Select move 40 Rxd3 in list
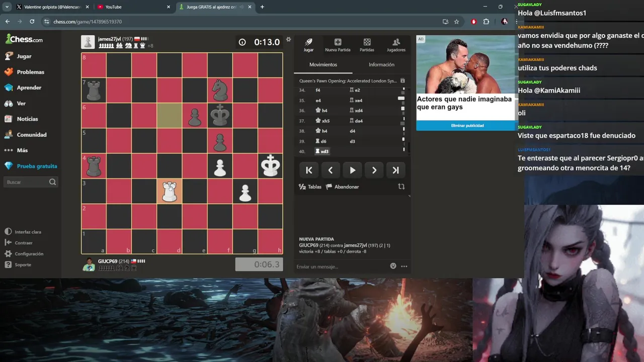The width and height of the screenshot is (644, 362). [x=321, y=151]
